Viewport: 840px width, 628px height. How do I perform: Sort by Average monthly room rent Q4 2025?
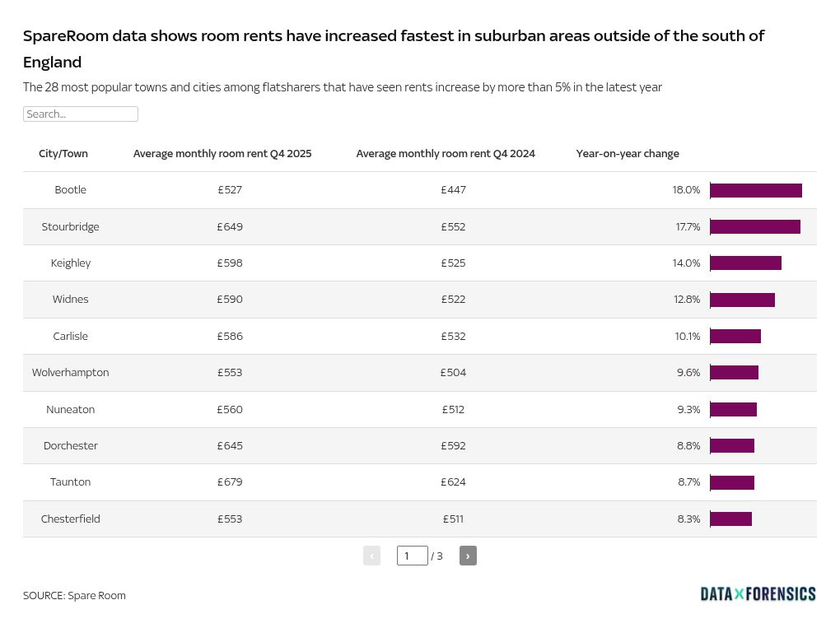(x=222, y=154)
